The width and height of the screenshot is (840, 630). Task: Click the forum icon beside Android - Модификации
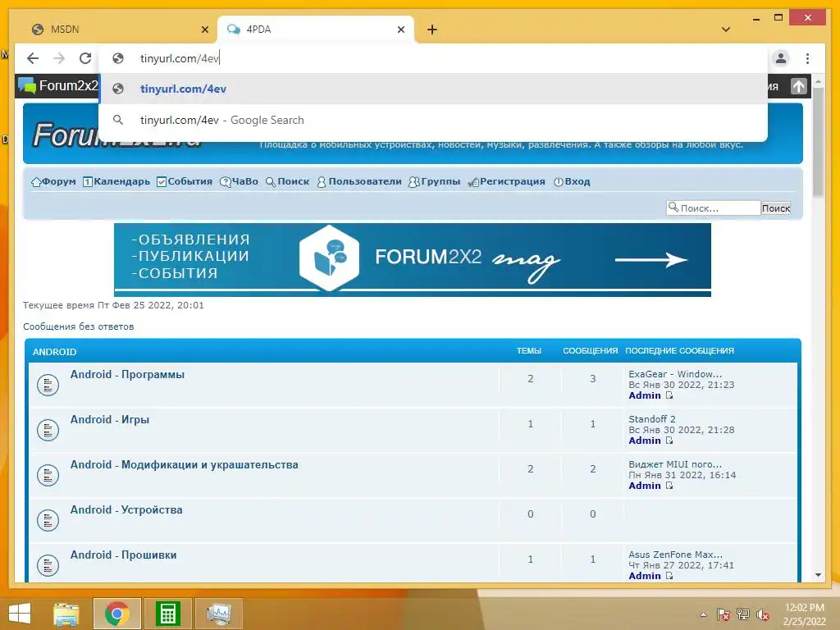pos(48,475)
